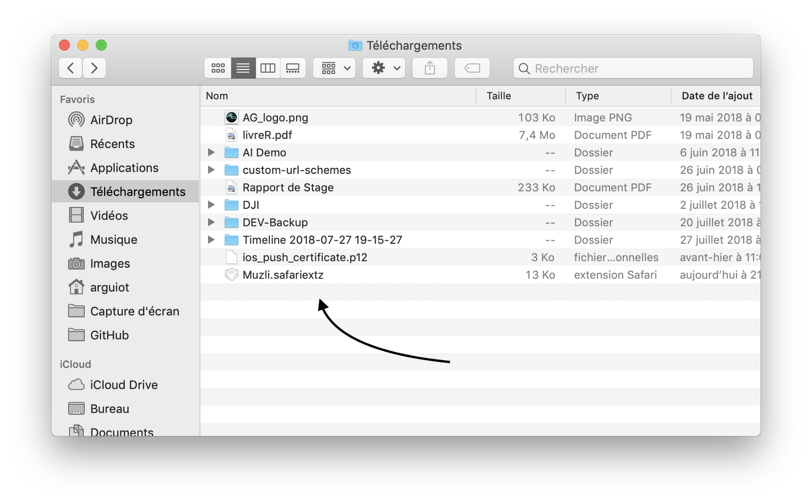Expand the AI Demo folder
The image size is (812, 504).
click(x=211, y=153)
